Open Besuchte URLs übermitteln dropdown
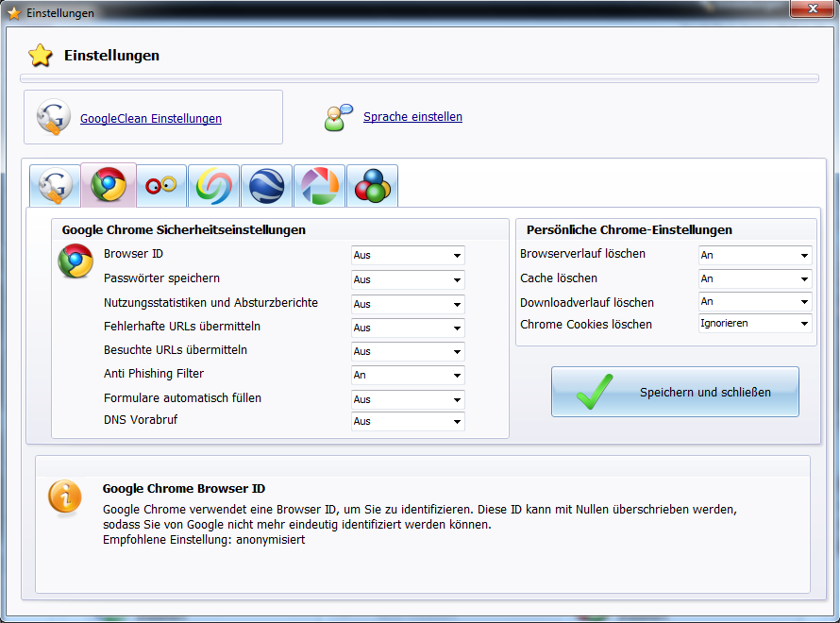Image resolution: width=840 pixels, height=623 pixels. pos(408,351)
